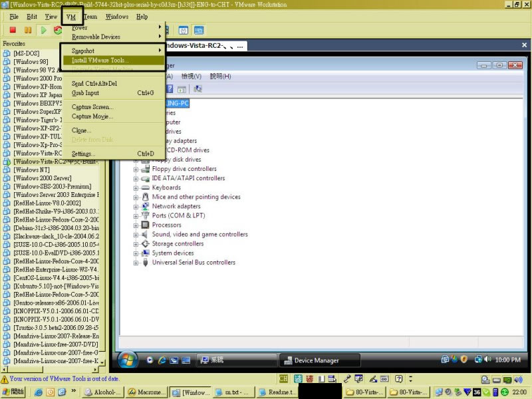Select [Windows-SBS-2003-Premium] in Favorites
Viewport: 532px width, 399px height.
coord(53,186)
